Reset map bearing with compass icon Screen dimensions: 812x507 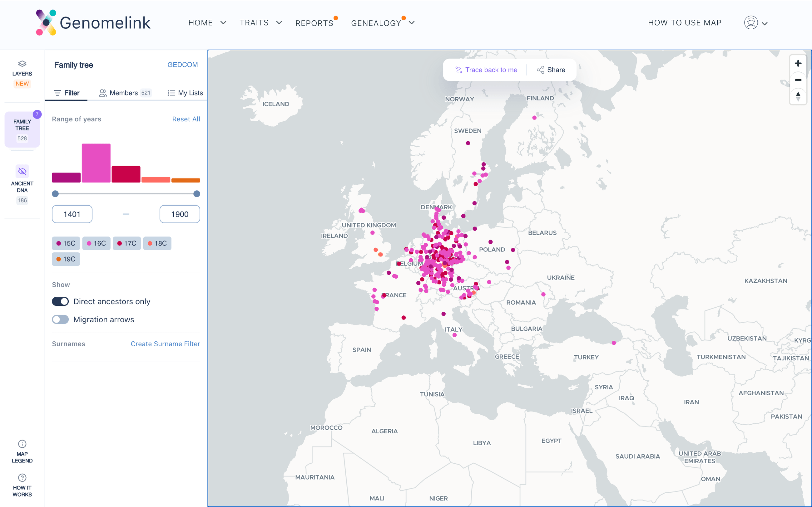click(x=798, y=96)
